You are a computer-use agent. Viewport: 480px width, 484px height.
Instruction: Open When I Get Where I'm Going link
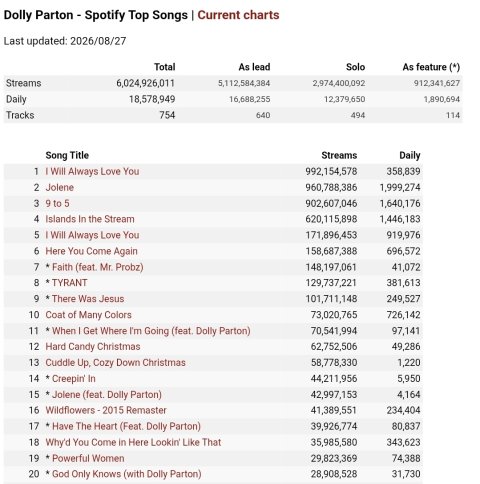click(x=151, y=331)
